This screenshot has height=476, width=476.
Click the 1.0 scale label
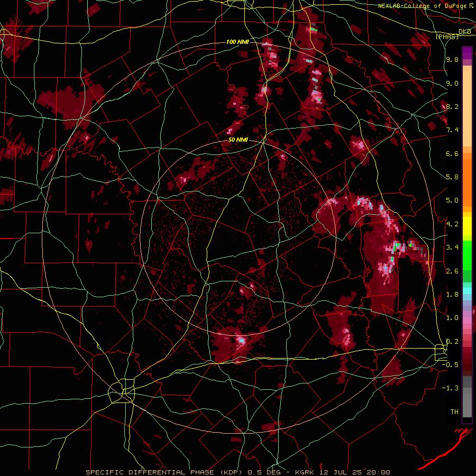(452, 318)
